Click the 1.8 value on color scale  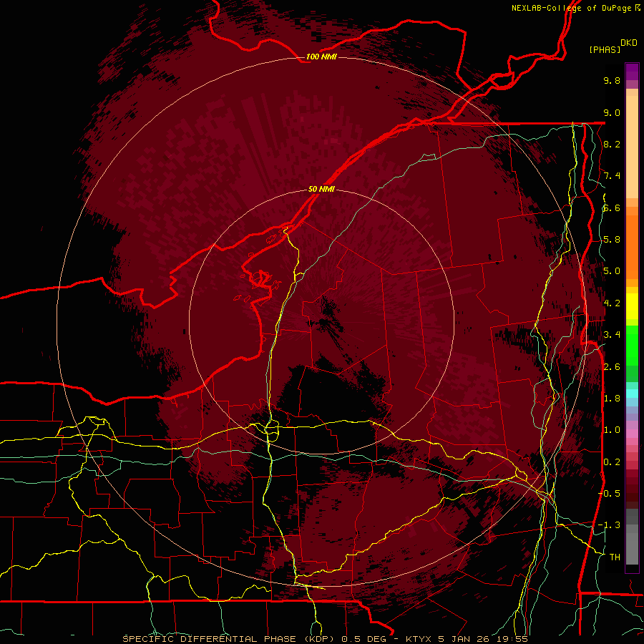[x=612, y=399]
